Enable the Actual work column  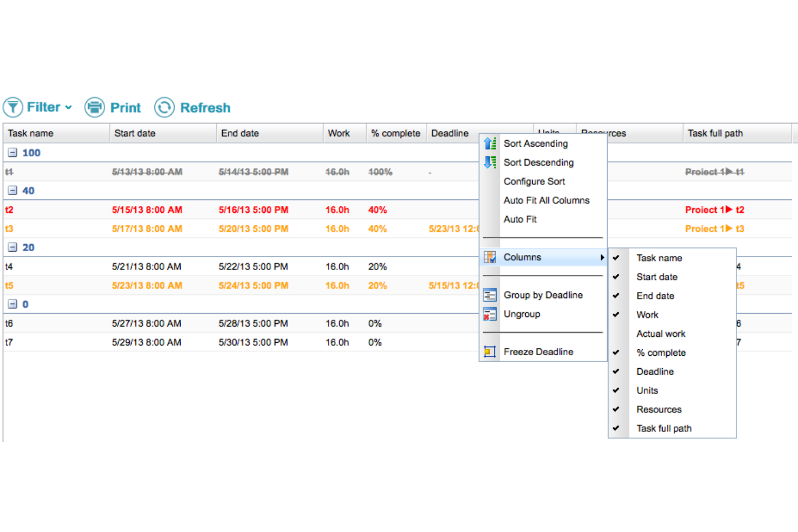tap(661, 334)
